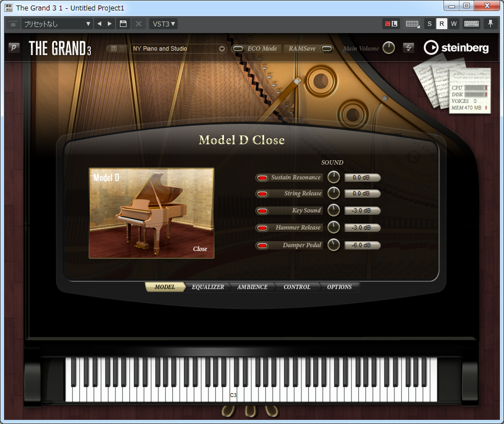504x424 pixels.
Task: Click the Hammer Release -3.0 dB field
Action: click(362, 227)
